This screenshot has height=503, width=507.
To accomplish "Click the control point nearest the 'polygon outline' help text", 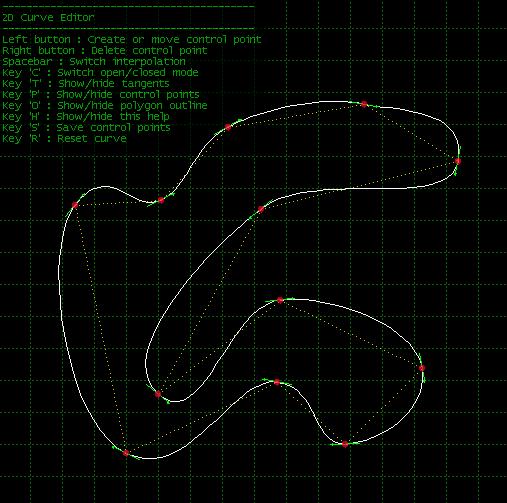I will (228, 127).
